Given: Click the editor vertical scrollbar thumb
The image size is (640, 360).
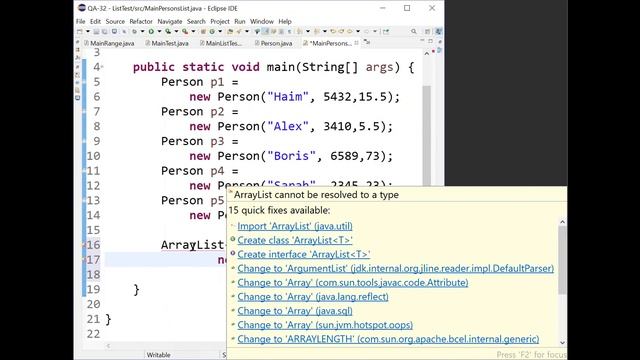Looking at the screenshot, I should 427,136.
